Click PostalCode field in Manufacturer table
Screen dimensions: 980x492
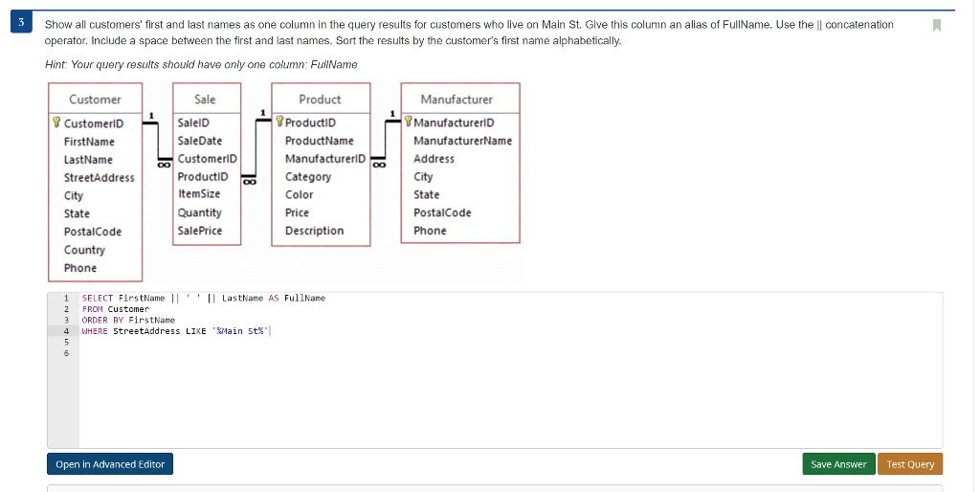point(442,212)
